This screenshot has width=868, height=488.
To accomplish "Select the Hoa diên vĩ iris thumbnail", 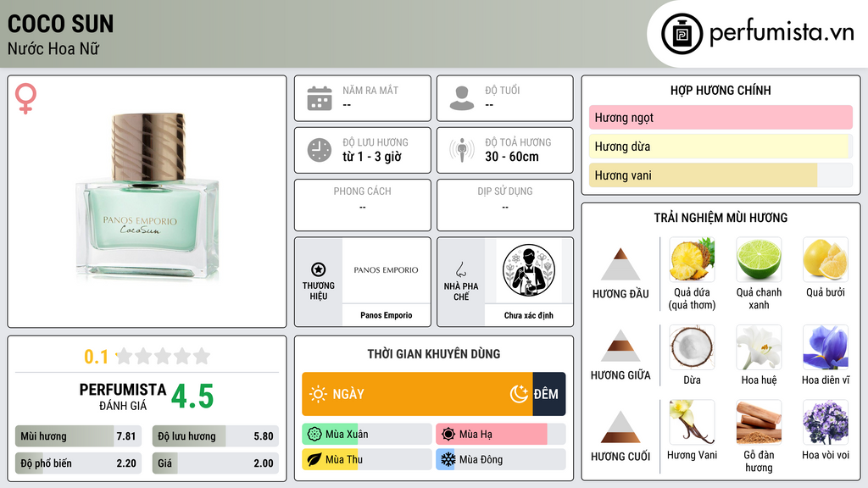I will click(826, 347).
